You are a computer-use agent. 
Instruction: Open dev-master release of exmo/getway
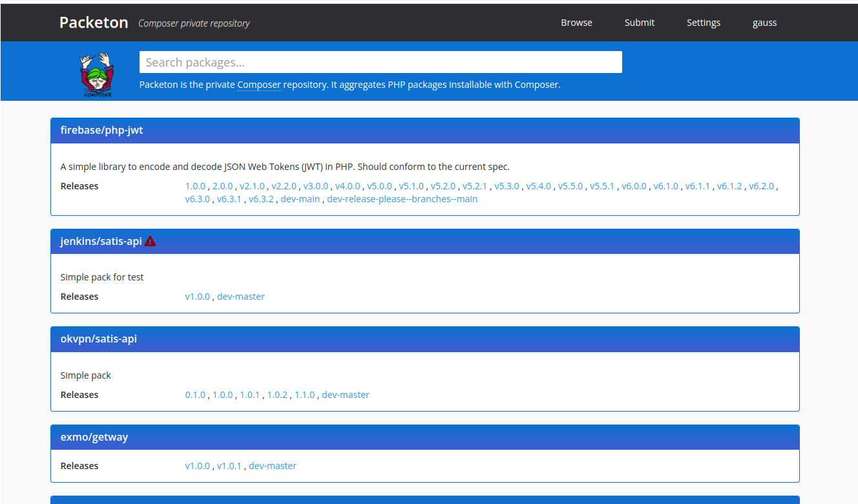click(273, 466)
